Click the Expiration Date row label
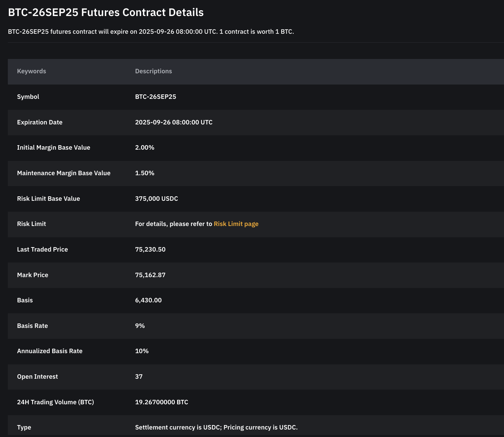This screenshot has height=437, width=504. pos(40,122)
